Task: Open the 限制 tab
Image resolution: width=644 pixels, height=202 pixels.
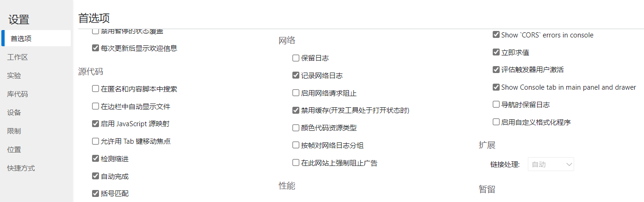Action: pos(14,131)
